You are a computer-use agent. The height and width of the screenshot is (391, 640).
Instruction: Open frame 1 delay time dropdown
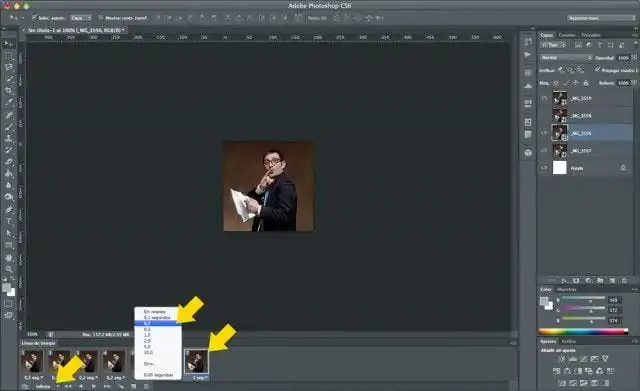[x=33, y=378]
